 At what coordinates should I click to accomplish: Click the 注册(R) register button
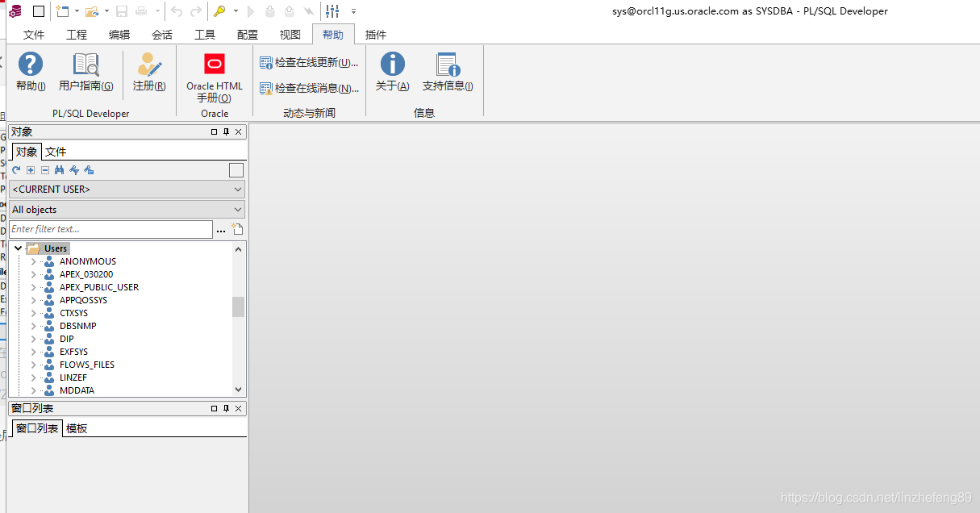(149, 72)
